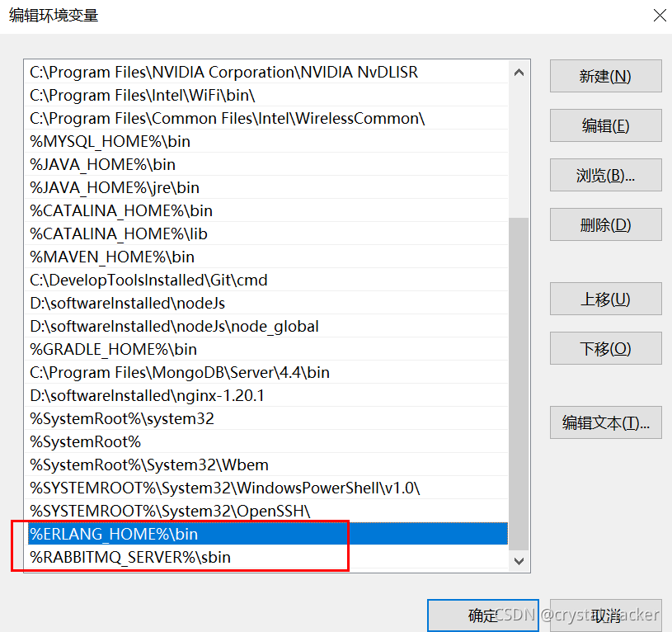The width and height of the screenshot is (672, 632).
Task: Open the 浏览(B)... browse dialog
Action: 605,175
